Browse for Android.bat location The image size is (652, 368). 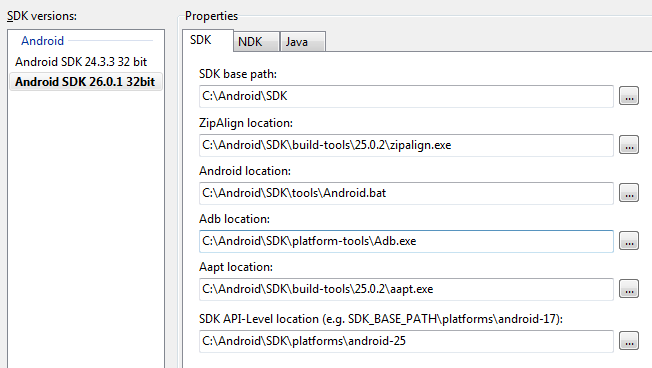[x=629, y=193]
